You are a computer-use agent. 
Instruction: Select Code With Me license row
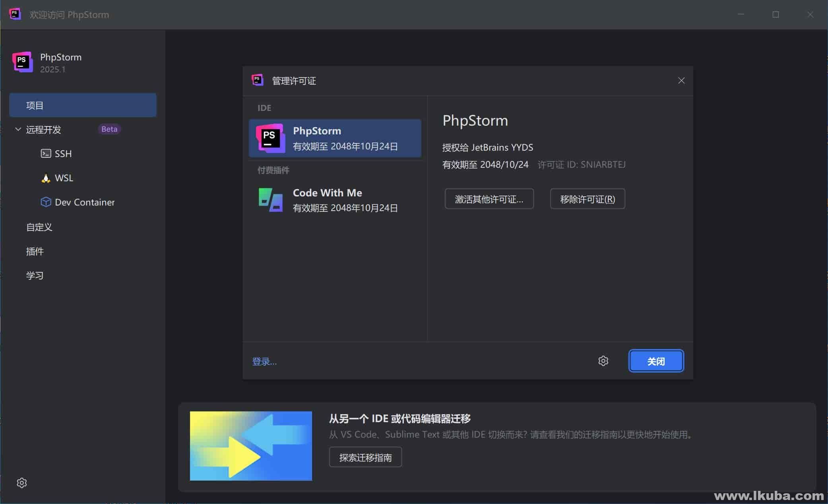click(335, 200)
